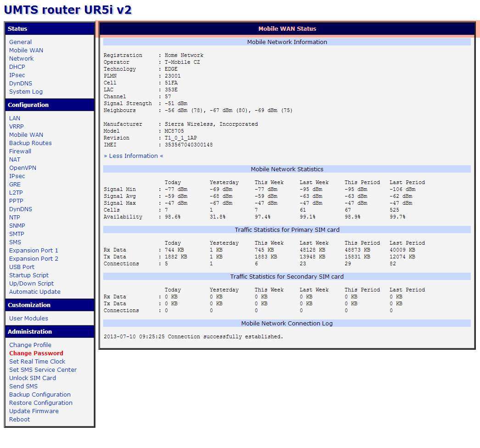Image resolution: width=480 pixels, height=448 pixels.
Task: Click Reboot in Administration menu
Action: [x=19, y=420]
